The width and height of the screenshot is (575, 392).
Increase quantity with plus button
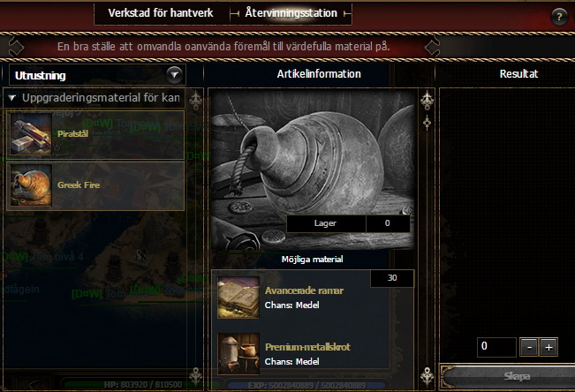[x=549, y=347]
